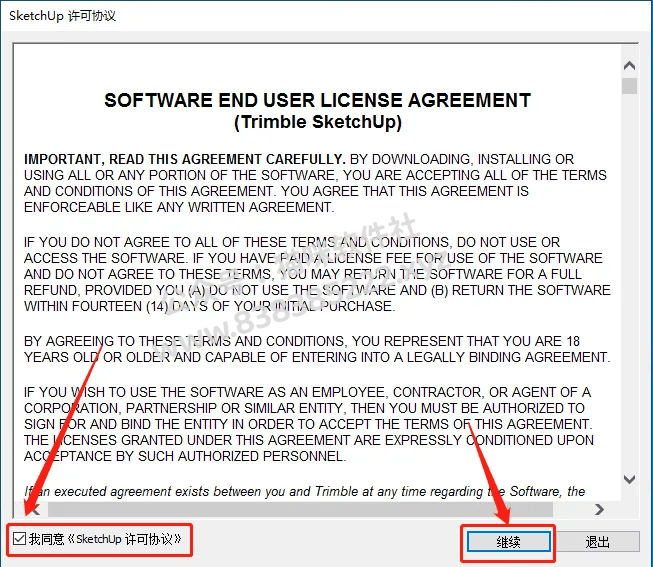The image size is (653, 567).
Task: Click the paragraph starting IF YOU DO NOT AGREE
Action: click(x=317, y=274)
